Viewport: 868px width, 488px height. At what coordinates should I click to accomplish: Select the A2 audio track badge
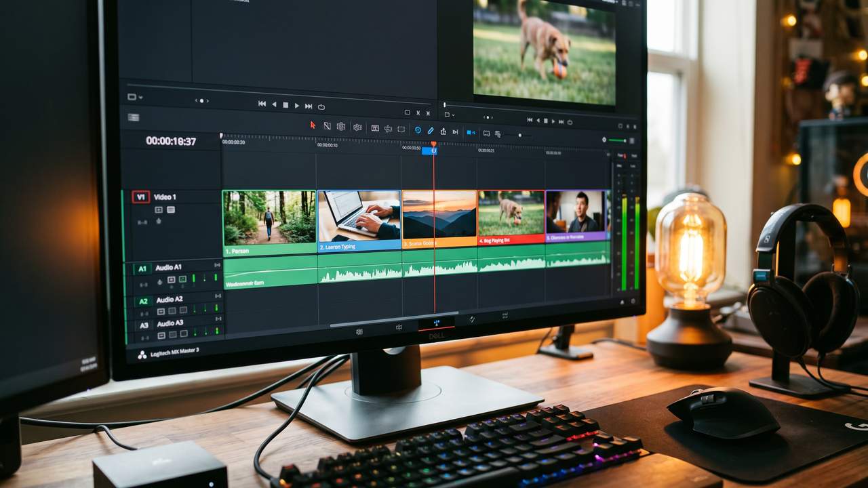[143, 301]
